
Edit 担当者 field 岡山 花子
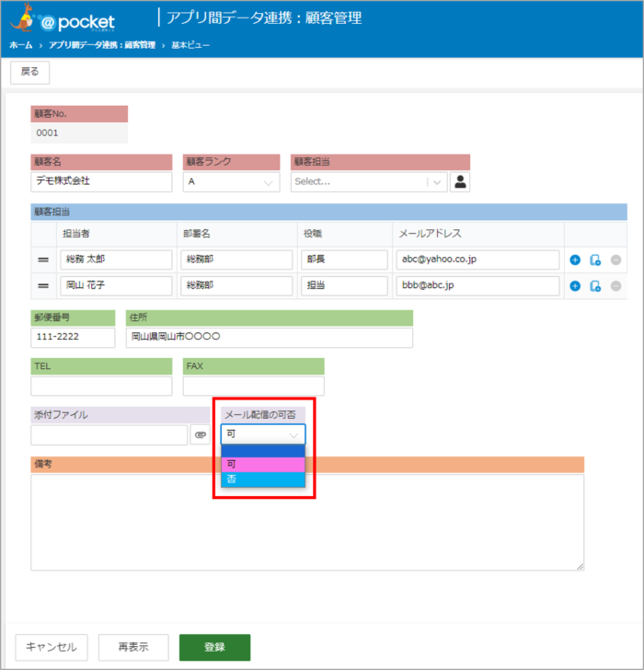[x=116, y=285]
